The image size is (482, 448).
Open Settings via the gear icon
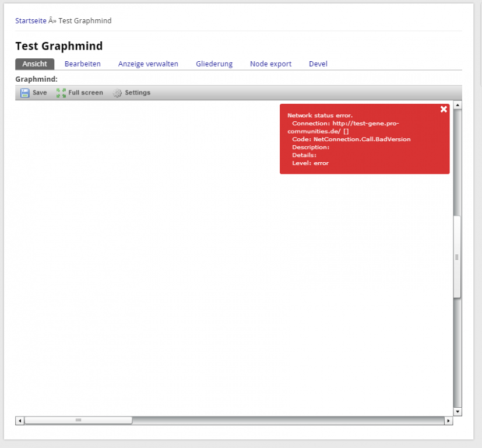pyautogui.click(x=117, y=93)
